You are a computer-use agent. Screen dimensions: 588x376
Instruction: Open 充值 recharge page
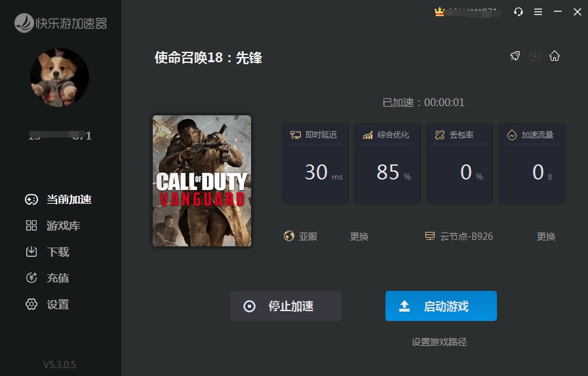[x=47, y=278]
